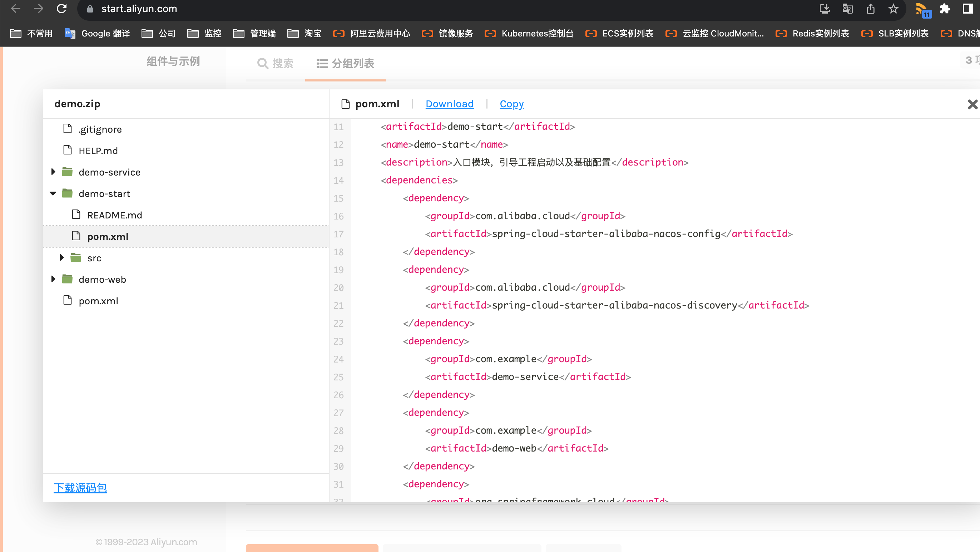Select the demo-start folder name
This screenshot has height=552, width=980.
[x=104, y=194]
